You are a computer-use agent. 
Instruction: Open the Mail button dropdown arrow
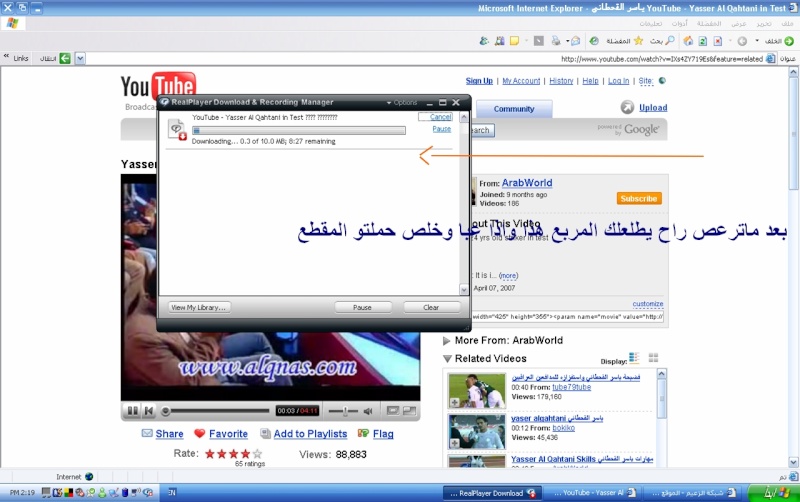(567, 41)
